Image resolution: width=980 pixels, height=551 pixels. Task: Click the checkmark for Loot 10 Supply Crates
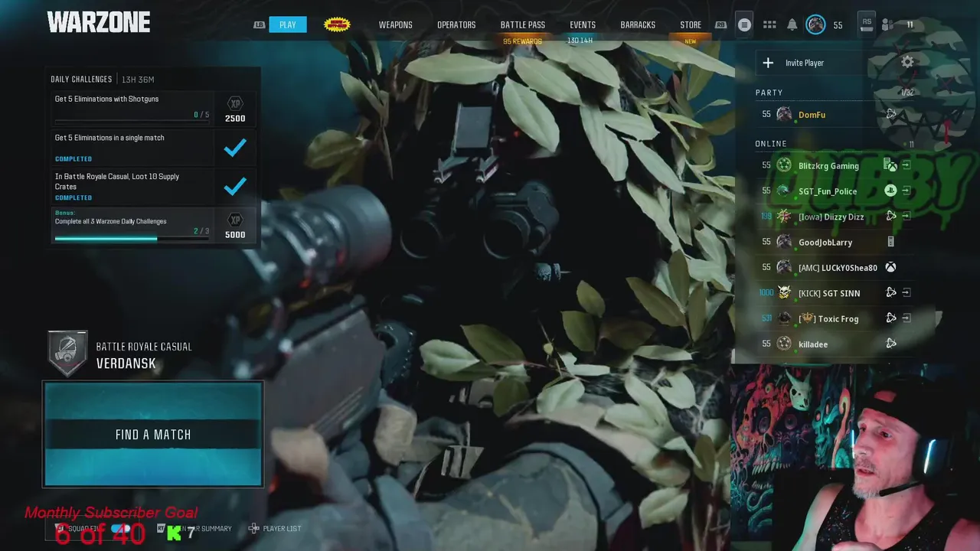[235, 187]
